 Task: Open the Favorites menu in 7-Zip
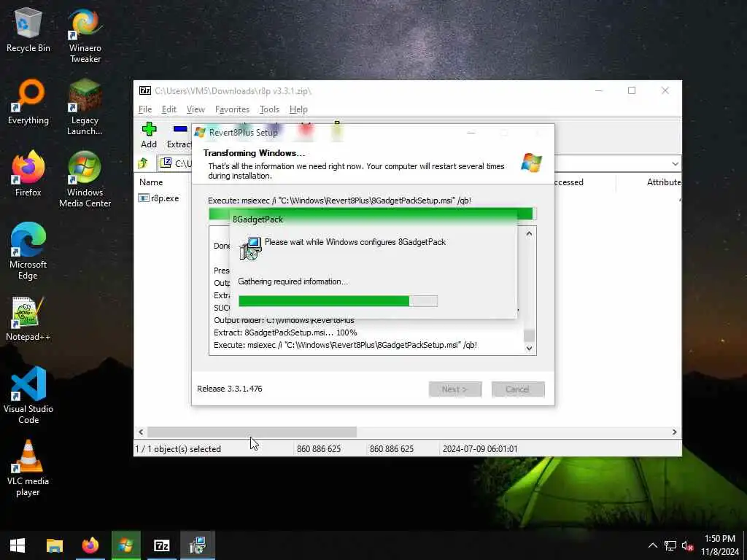pyautogui.click(x=232, y=109)
